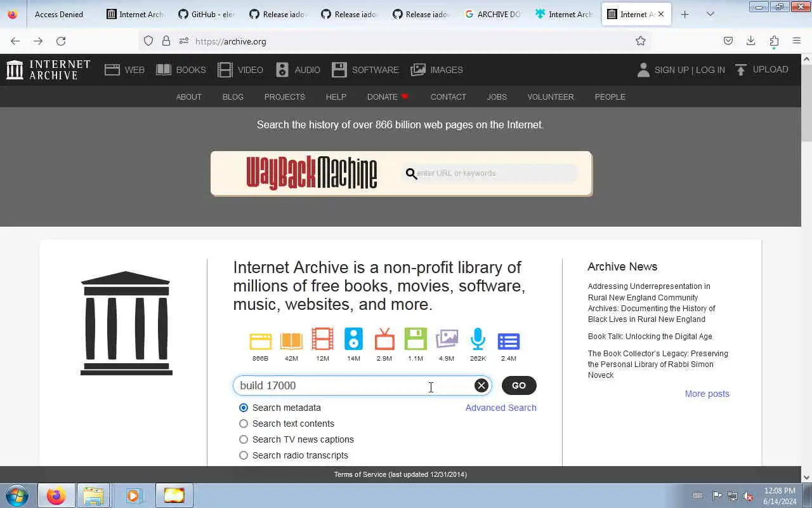Select Search TV news captions option
Screen dimensions: 812x508
pos(244,439)
